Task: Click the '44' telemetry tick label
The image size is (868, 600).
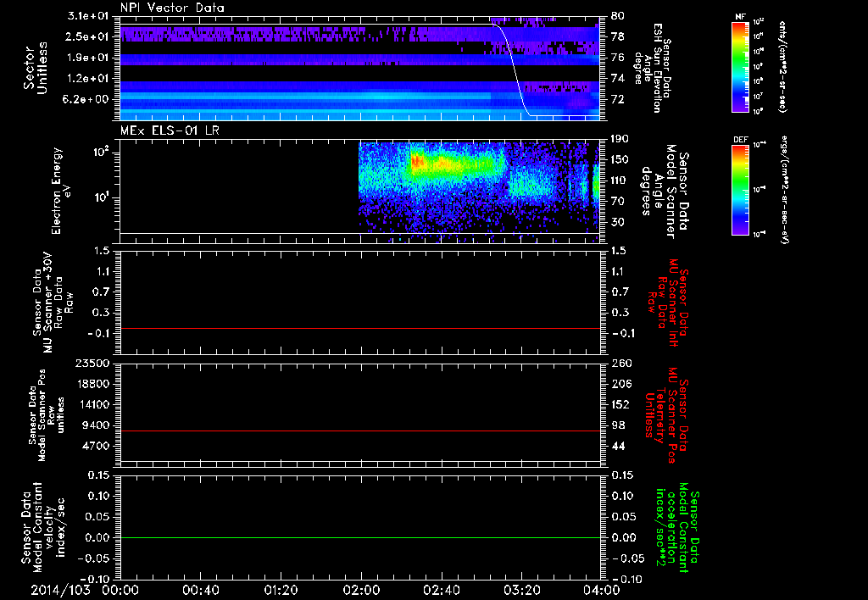Action: 617,446
